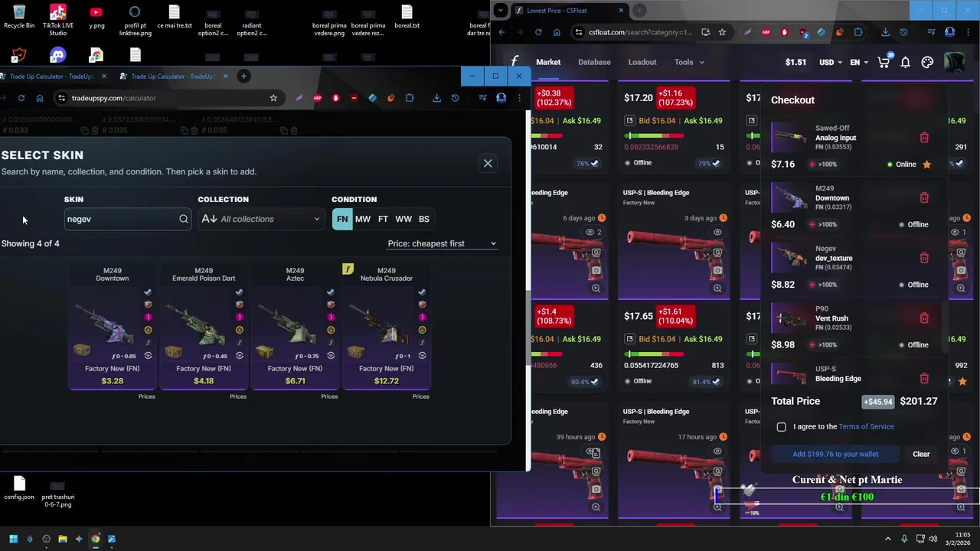980x551 pixels.
Task: Open CSFloat user profile avatar
Action: tap(954, 62)
